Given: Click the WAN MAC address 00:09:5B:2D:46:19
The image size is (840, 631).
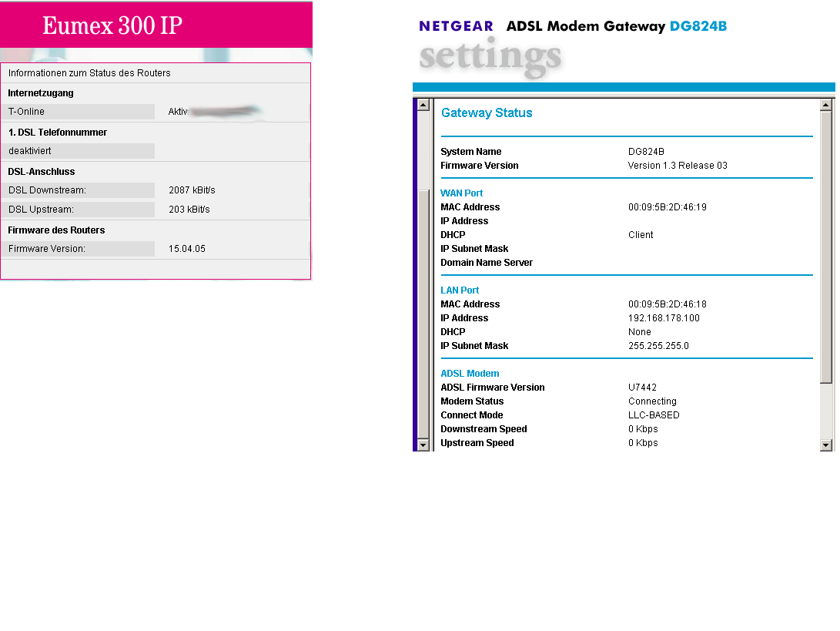Looking at the screenshot, I should click(x=668, y=207).
